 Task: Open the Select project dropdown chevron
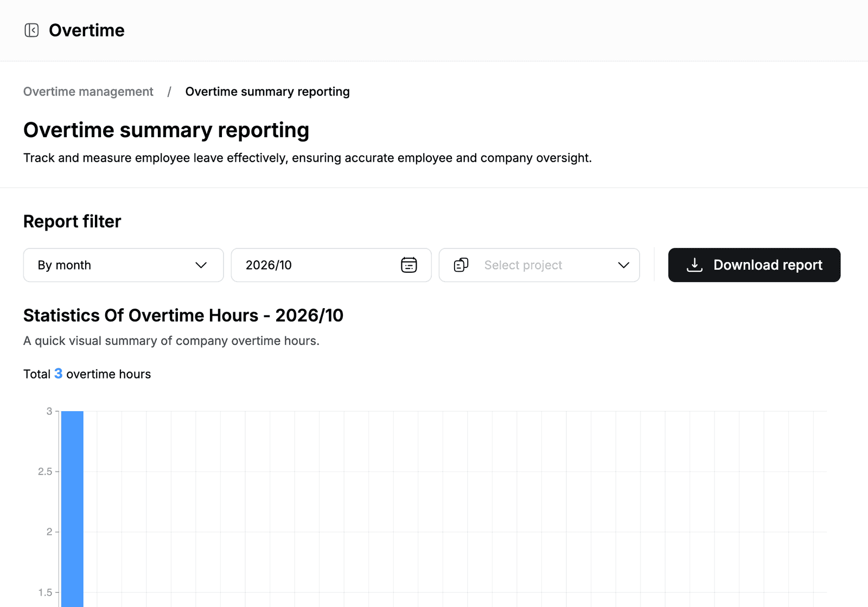click(x=623, y=265)
